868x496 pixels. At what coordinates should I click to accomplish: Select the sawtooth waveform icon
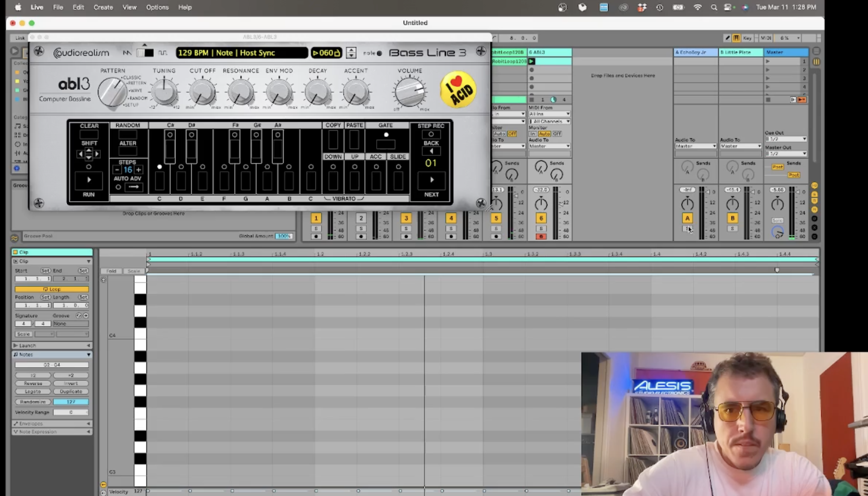pos(127,53)
